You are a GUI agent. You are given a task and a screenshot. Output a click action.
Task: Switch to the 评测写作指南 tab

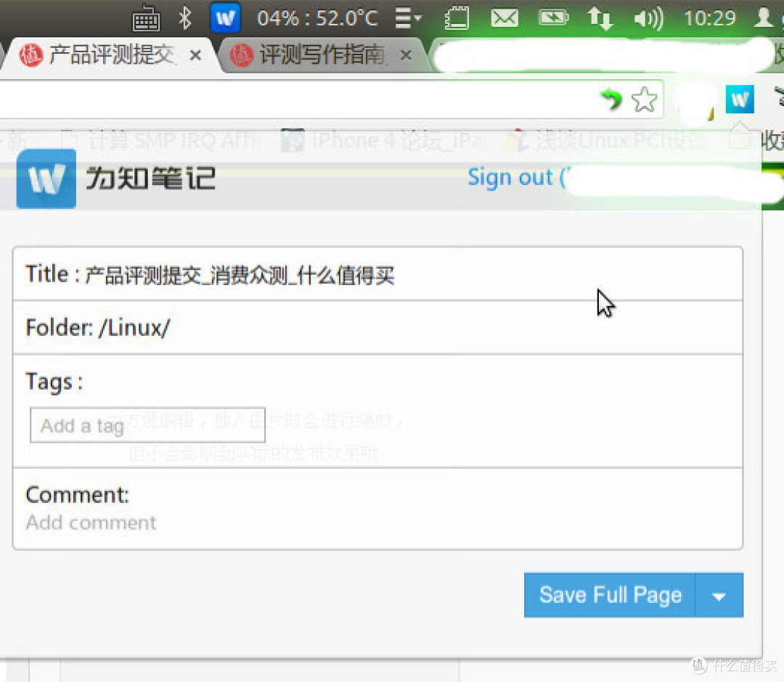[x=322, y=54]
